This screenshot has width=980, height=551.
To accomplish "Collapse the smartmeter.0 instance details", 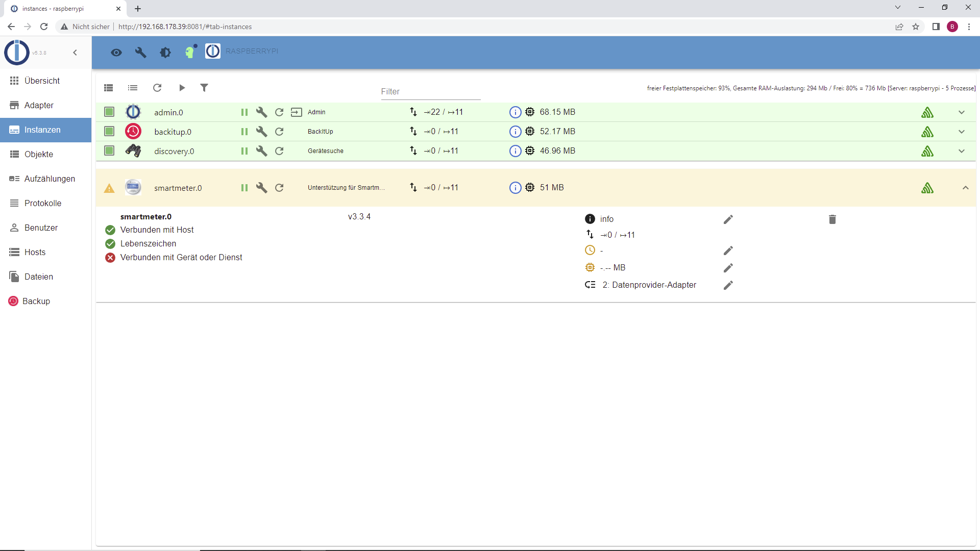I will pyautogui.click(x=965, y=188).
